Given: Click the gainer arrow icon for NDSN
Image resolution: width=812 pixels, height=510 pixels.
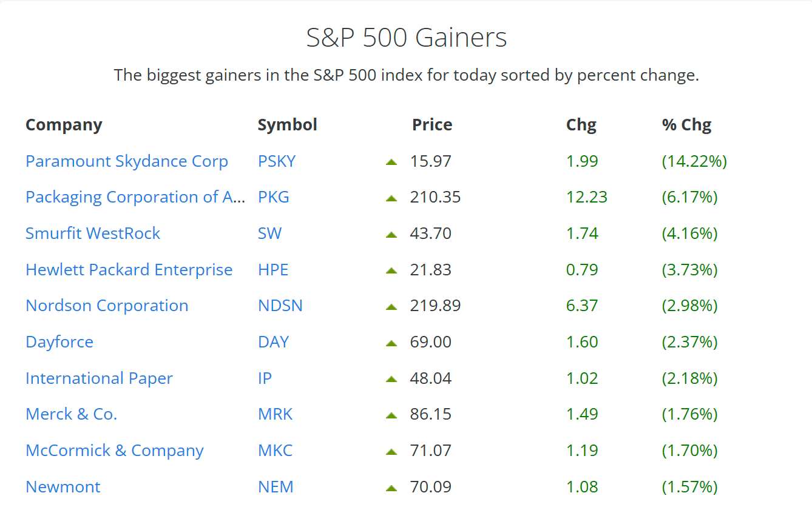Looking at the screenshot, I should coord(391,306).
